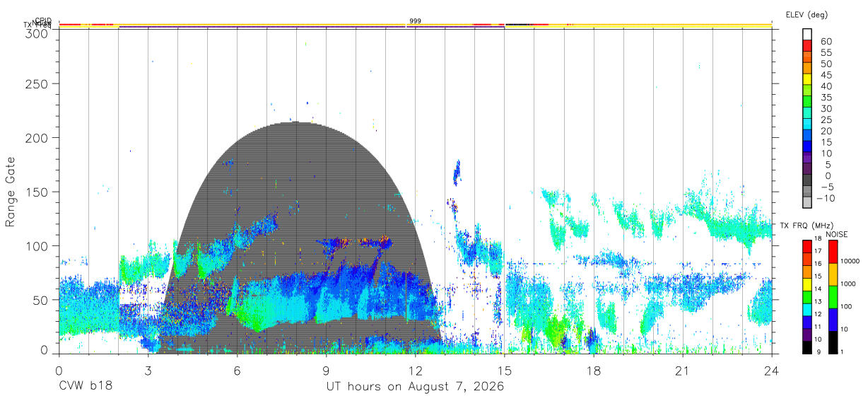
Task: Click the CVW b18 radar beam label
Action: (x=86, y=387)
